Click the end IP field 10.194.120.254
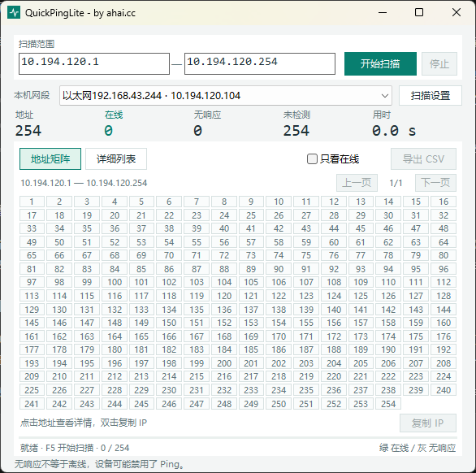 tap(260, 63)
